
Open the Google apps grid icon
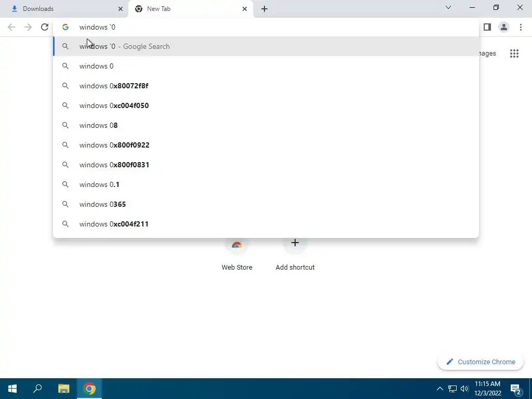pos(514,54)
